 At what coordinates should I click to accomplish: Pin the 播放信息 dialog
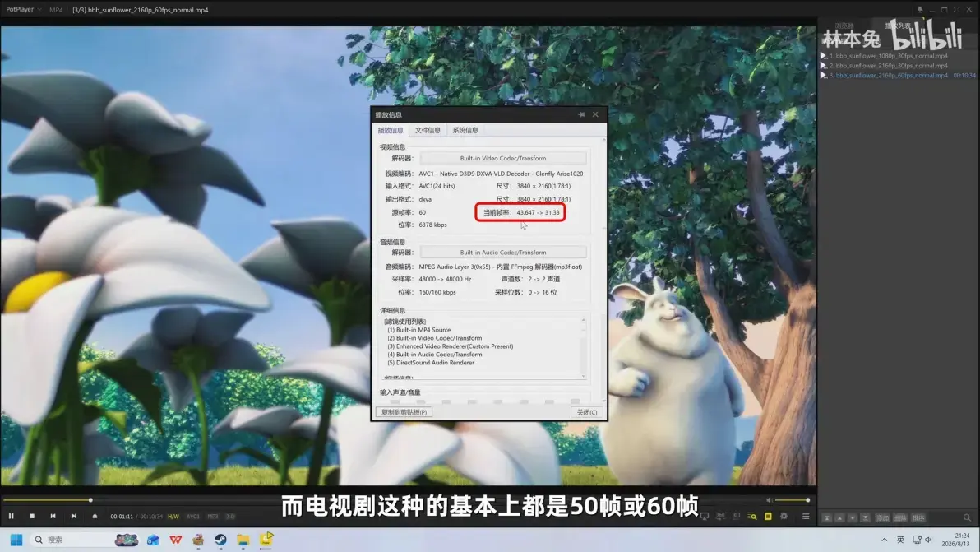coord(581,114)
